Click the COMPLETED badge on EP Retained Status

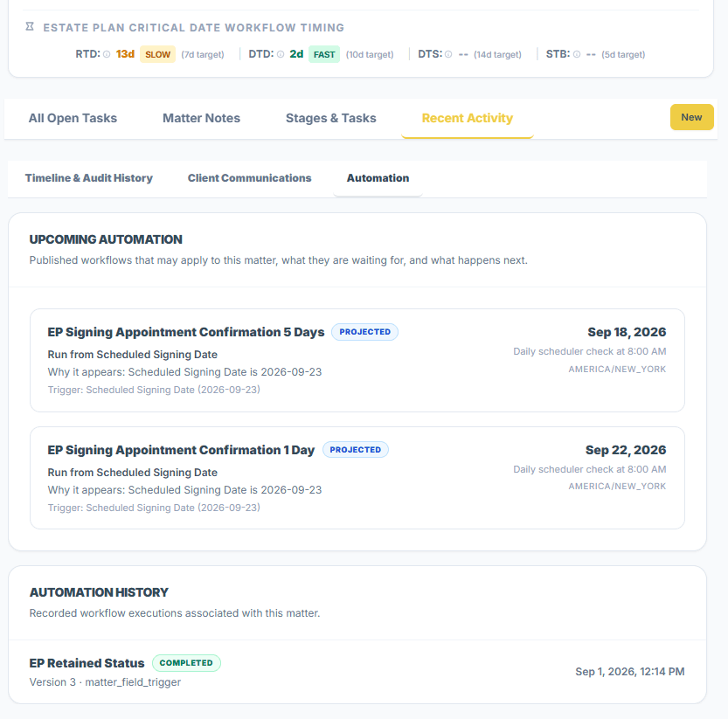[x=186, y=663]
